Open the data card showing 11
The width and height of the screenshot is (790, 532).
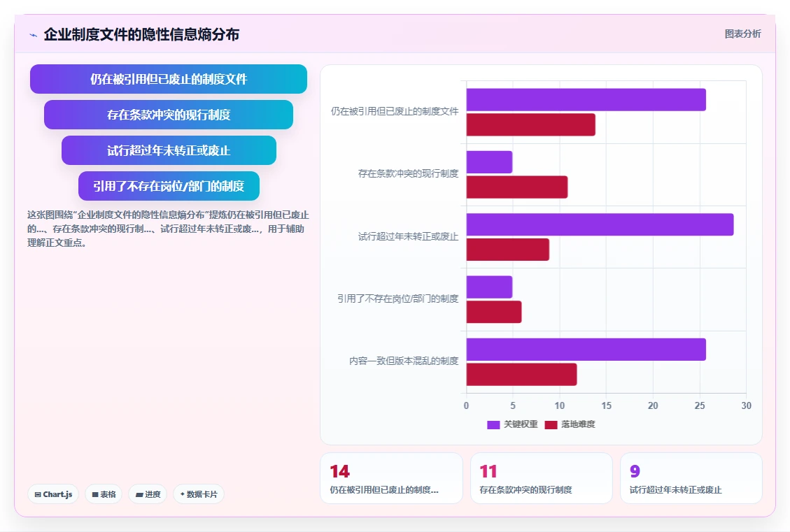coord(541,478)
